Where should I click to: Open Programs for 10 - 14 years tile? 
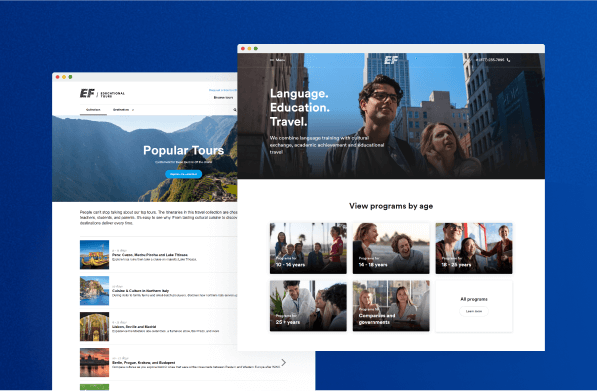(x=308, y=248)
